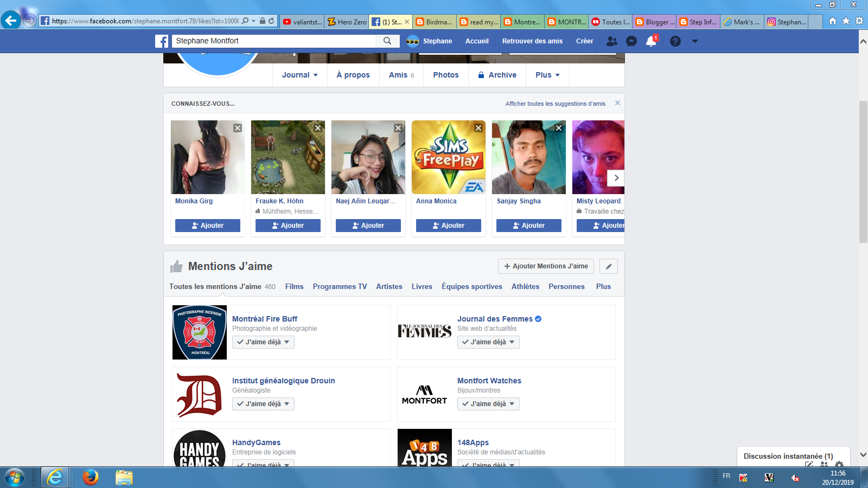Dismiss Monika Girg suggestion
This screenshot has height=488, width=868.
pyautogui.click(x=238, y=128)
